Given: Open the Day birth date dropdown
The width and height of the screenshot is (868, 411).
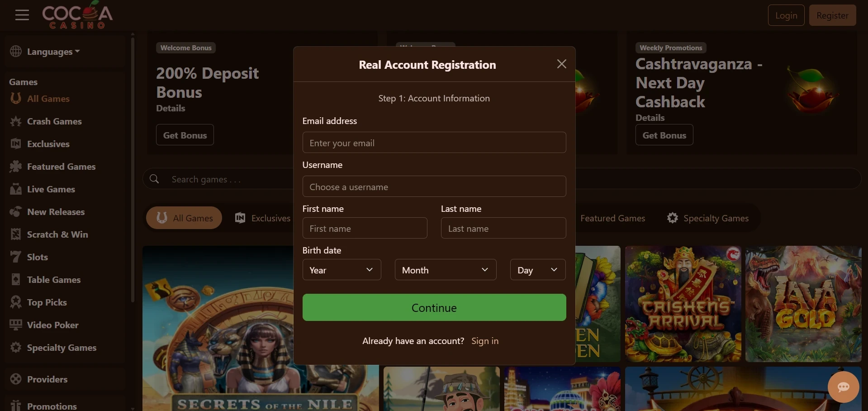Looking at the screenshot, I should [538, 270].
